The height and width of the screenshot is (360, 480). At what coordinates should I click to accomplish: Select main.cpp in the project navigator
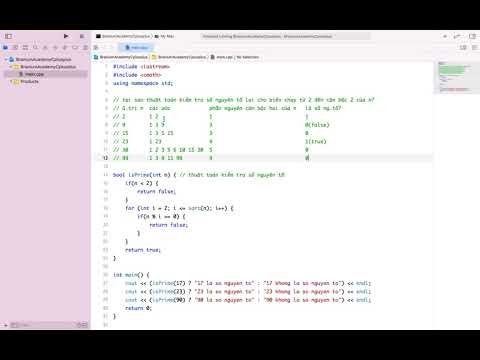[x=45, y=74]
